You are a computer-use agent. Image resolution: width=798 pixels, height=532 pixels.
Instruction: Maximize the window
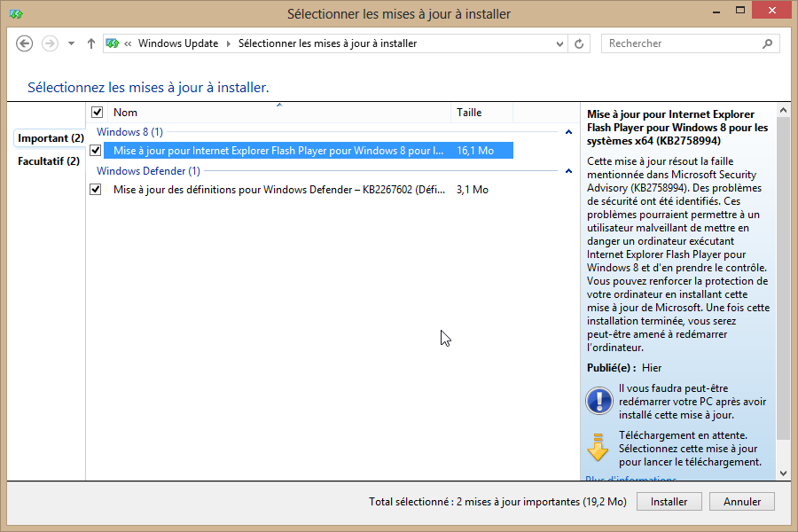click(740, 10)
